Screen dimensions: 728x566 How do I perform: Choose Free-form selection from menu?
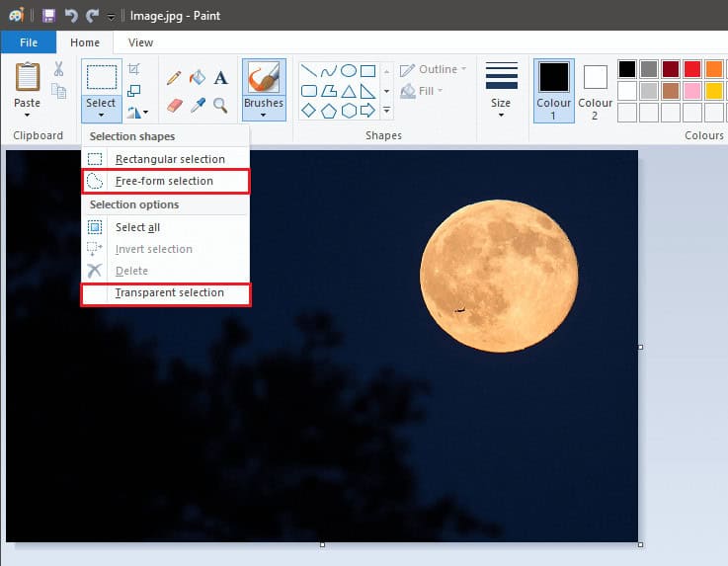tap(166, 181)
